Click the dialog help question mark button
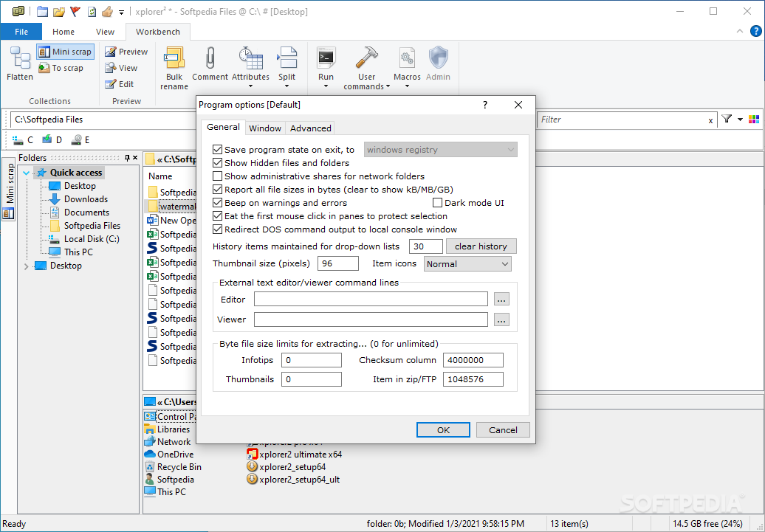The image size is (765, 532). (485, 105)
